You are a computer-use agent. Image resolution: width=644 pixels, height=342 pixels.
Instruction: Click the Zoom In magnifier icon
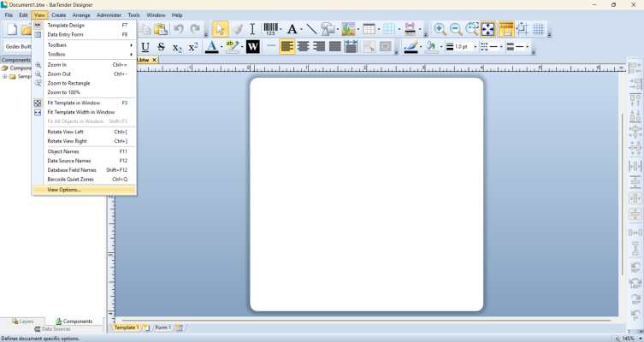coord(440,29)
